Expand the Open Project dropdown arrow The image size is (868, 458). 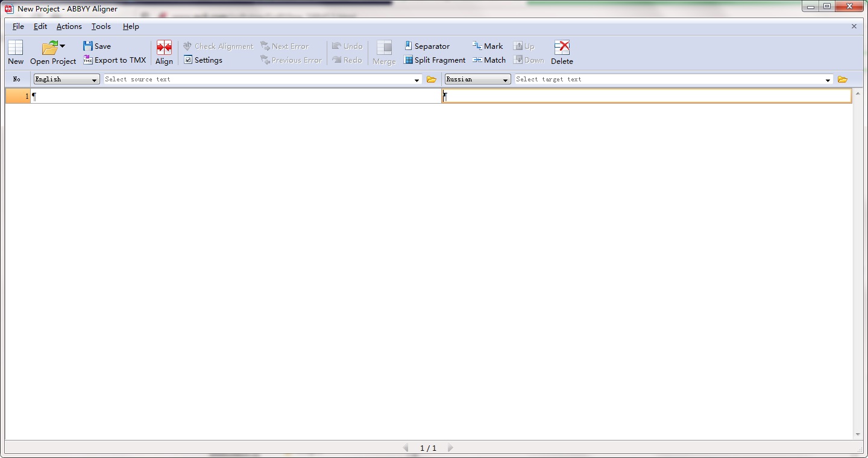62,46
